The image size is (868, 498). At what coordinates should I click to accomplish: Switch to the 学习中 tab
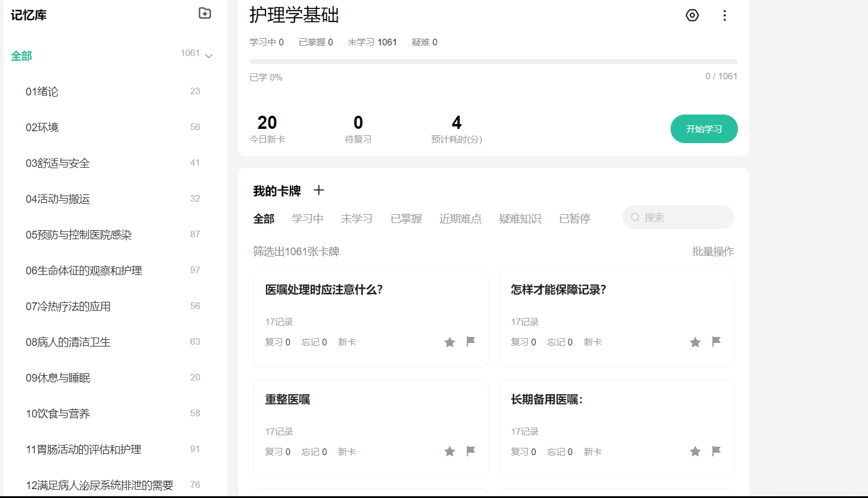coord(308,219)
